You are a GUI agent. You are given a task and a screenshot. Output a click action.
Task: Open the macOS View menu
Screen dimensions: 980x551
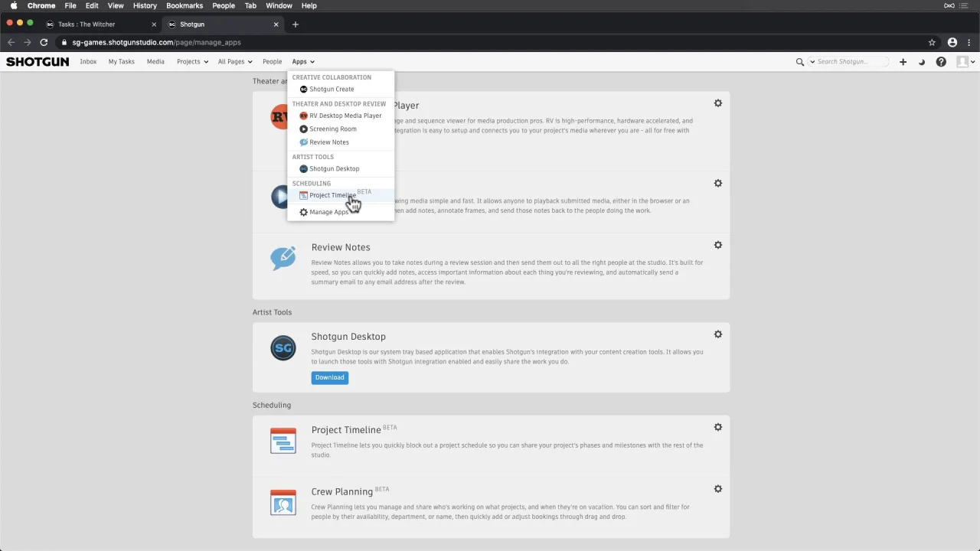(116, 5)
